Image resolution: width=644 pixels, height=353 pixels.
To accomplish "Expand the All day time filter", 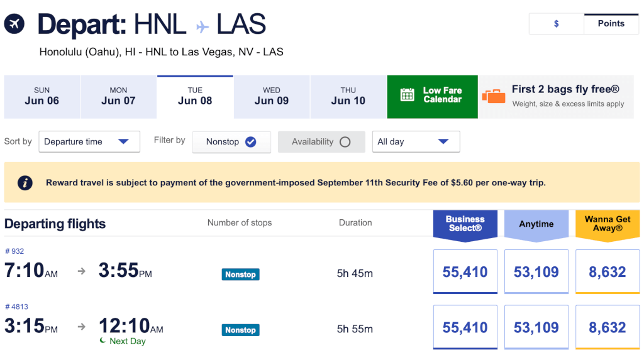I will tap(416, 142).
